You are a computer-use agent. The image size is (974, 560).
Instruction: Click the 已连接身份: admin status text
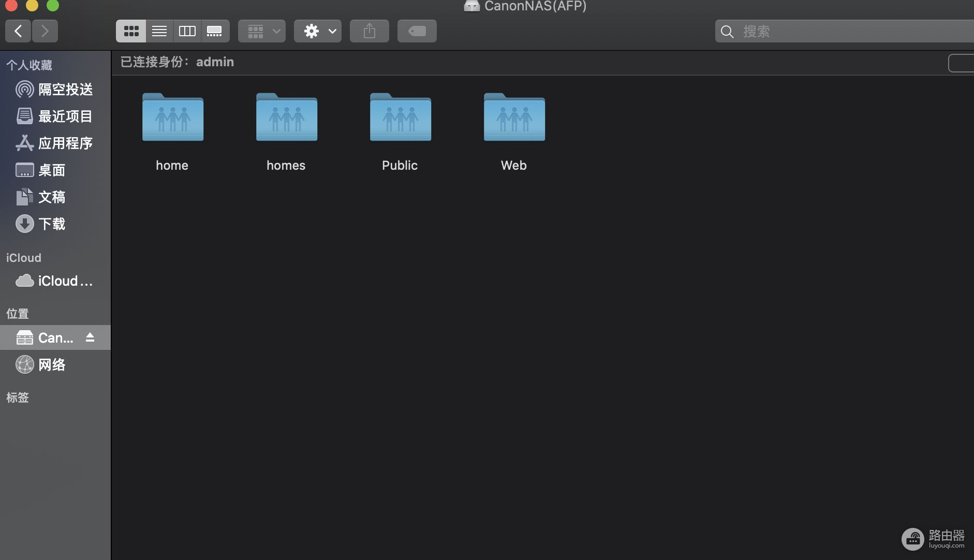(177, 62)
